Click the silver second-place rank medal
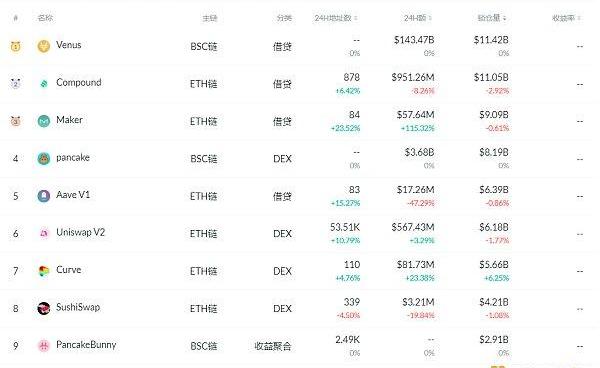 pyautogui.click(x=16, y=83)
